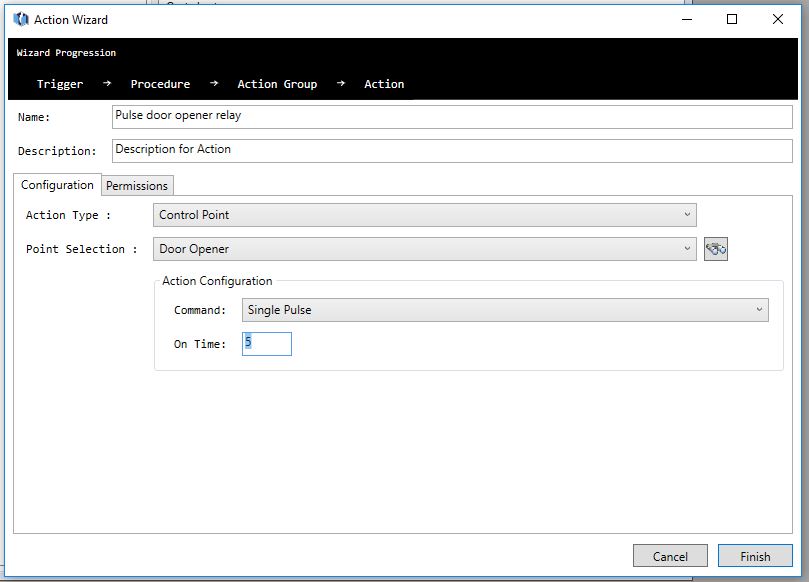
Task: Click the binoculars point search icon
Action: [x=716, y=249]
